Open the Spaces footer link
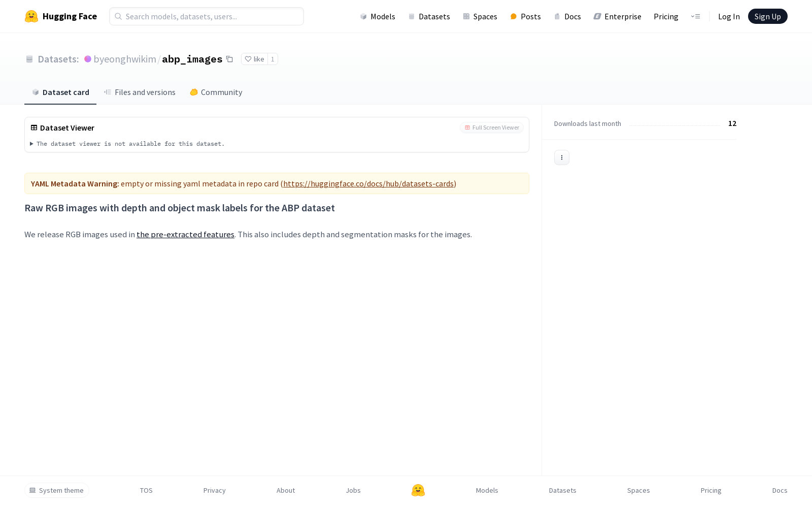 [x=638, y=490]
